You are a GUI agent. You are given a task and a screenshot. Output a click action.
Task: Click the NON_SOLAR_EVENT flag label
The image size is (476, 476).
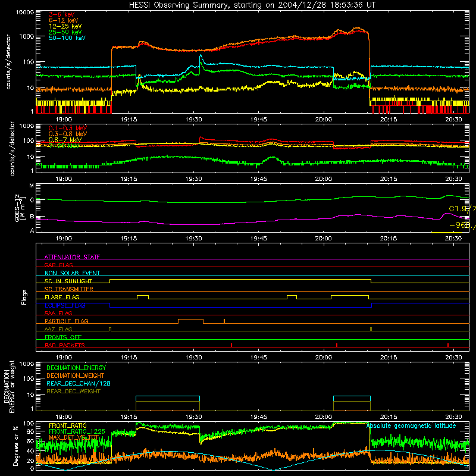point(72,273)
